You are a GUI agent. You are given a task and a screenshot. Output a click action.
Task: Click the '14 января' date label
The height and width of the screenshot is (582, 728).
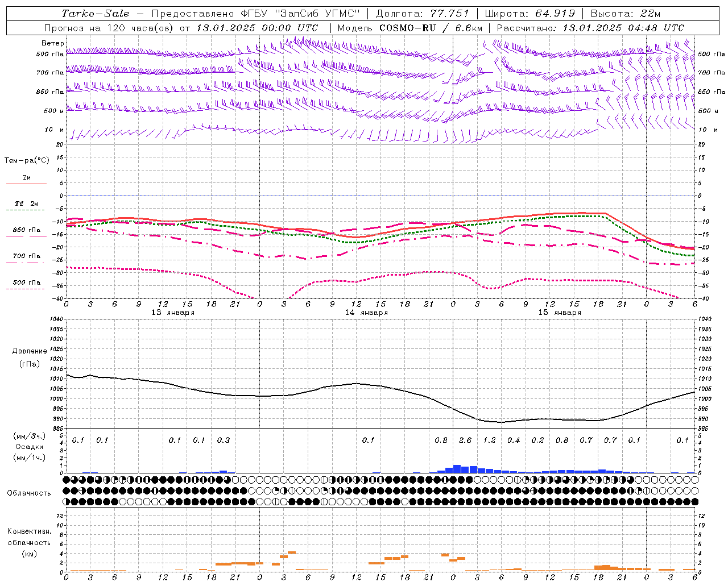[x=366, y=313]
